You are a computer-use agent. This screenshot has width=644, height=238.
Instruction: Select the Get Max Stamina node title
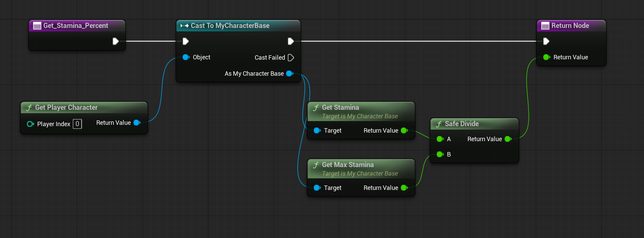(348, 165)
